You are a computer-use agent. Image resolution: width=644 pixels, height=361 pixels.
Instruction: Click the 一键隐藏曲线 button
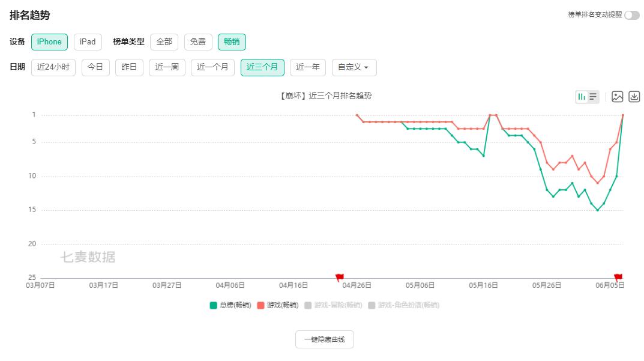[325, 339]
